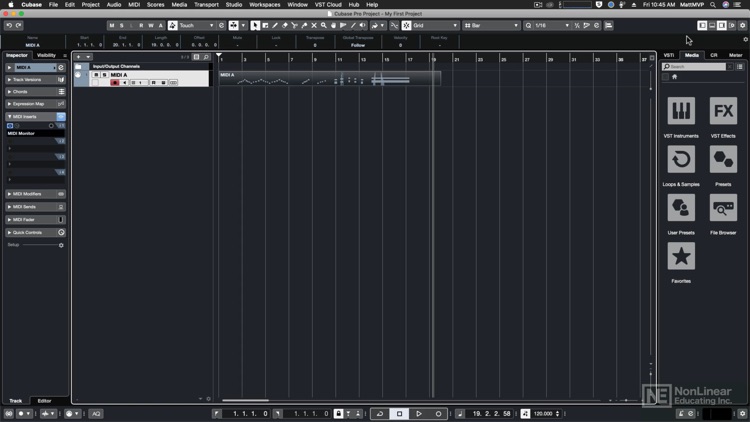Open the Transport menu
The image size is (750, 422).
pos(206,4)
